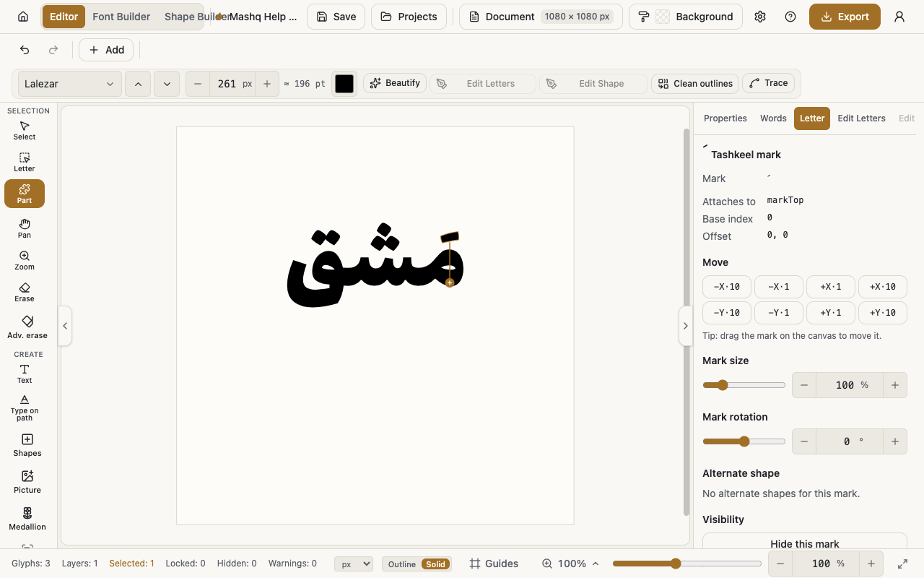Choose the Zoom tool in sidebar
The height and width of the screenshot is (578, 924).
tap(25, 260)
